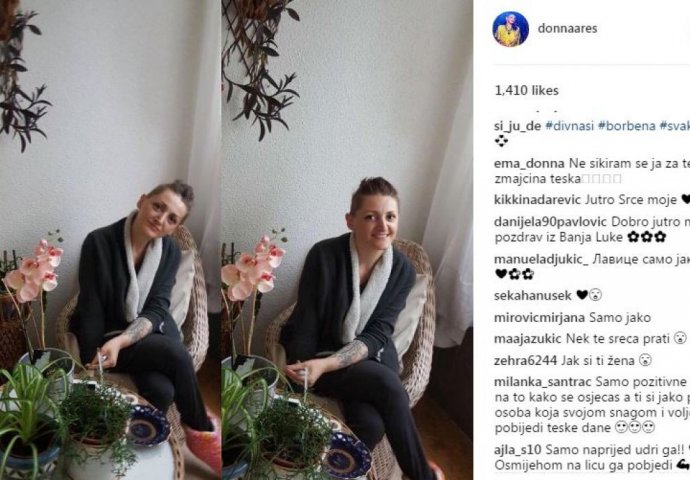Visit the maajazukic profile
Viewport: 690px width, 480px height.
(x=528, y=339)
